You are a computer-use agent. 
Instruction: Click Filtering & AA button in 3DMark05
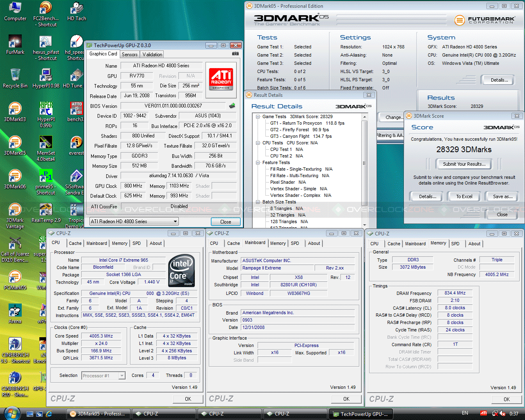[390, 135]
